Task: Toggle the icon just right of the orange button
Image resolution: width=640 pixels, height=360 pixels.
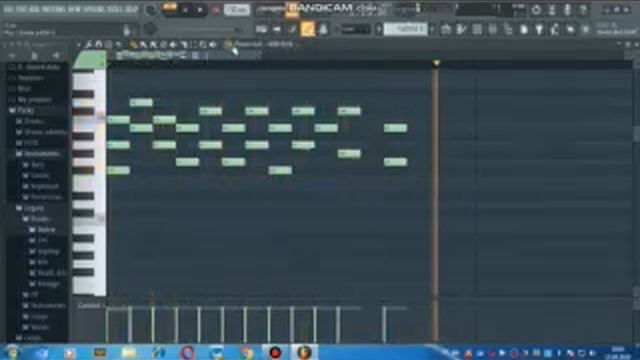Action: 323,29
